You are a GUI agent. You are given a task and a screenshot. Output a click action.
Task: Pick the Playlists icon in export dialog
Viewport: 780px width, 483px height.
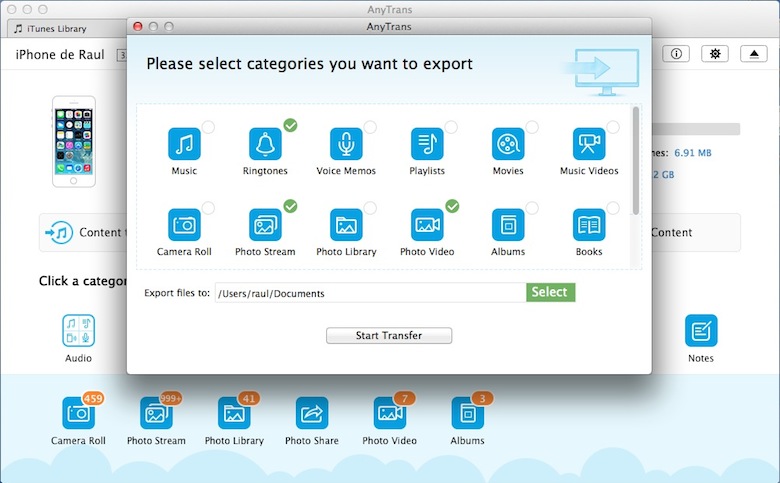(427, 144)
